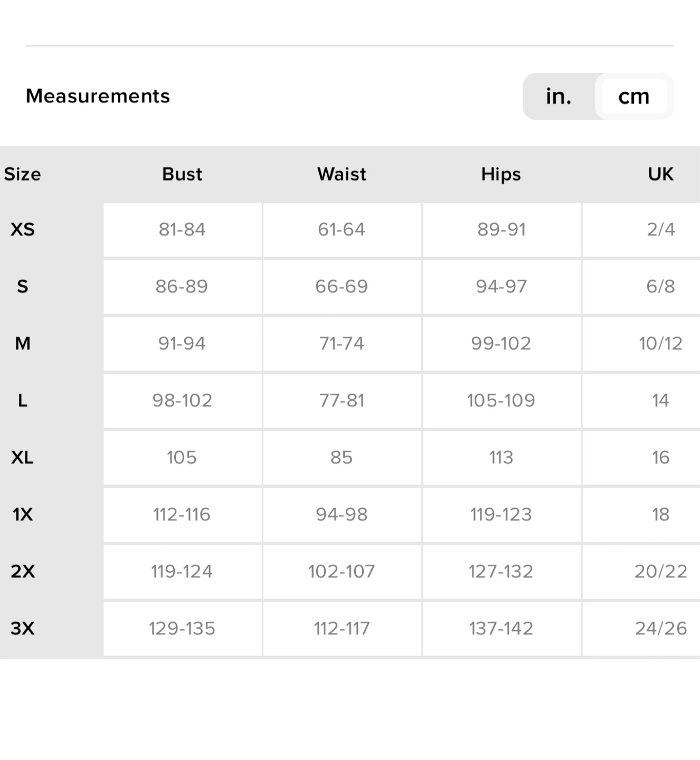Click the 129-135 bust cell
Screen dimensions: 700x760
pyautogui.click(x=182, y=629)
